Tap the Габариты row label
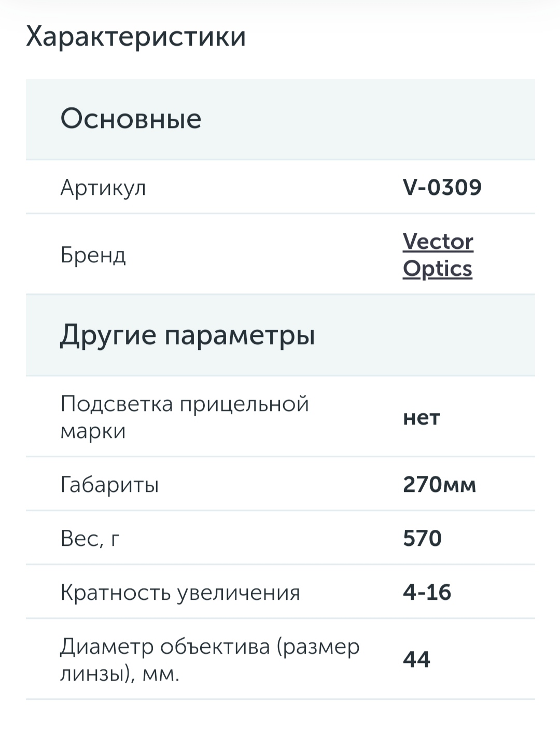This screenshot has height=733, width=560. pyautogui.click(x=109, y=485)
